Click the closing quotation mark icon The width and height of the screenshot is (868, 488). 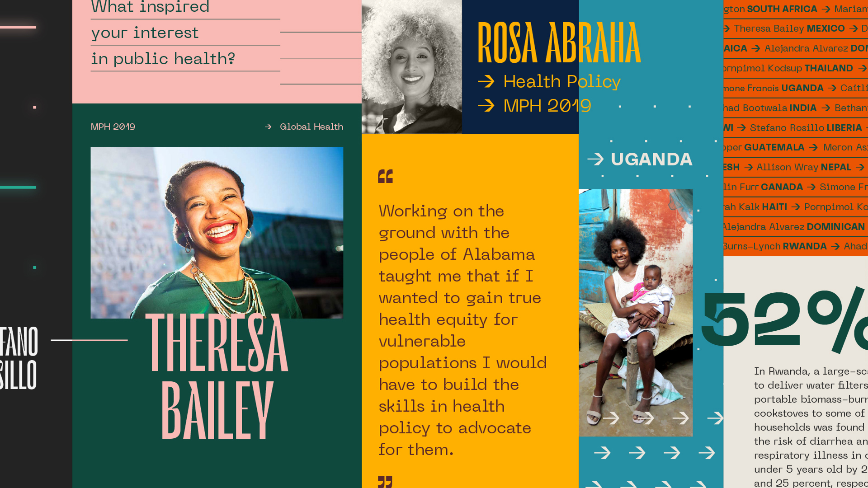(x=385, y=482)
